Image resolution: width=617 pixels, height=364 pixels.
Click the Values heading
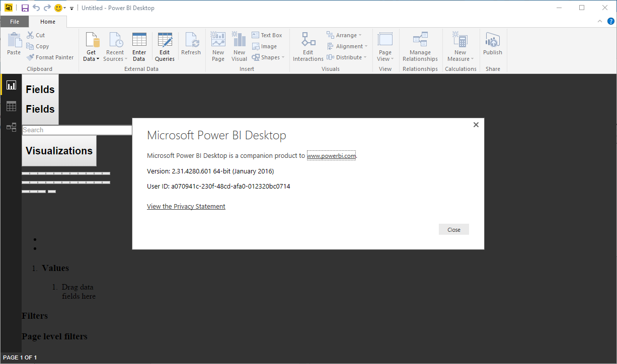pos(55,268)
